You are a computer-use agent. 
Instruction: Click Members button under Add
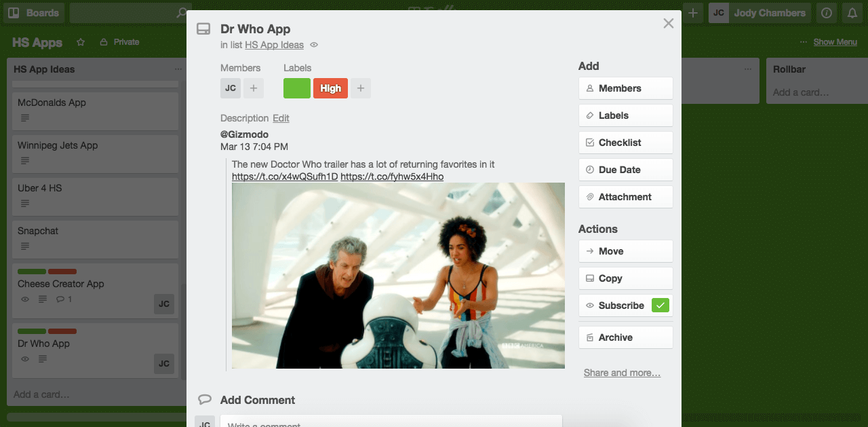(625, 88)
